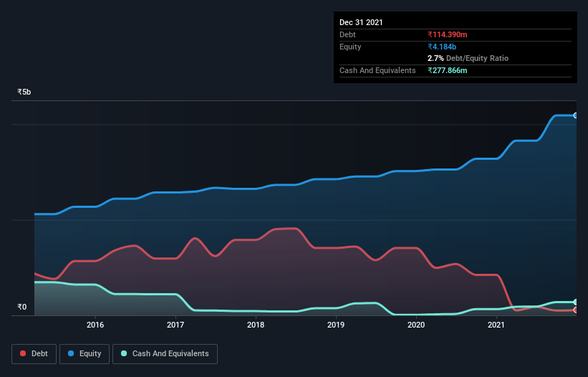Image resolution: width=588 pixels, height=377 pixels.
Task: Click the red Debt legend dot
Action: coord(23,353)
